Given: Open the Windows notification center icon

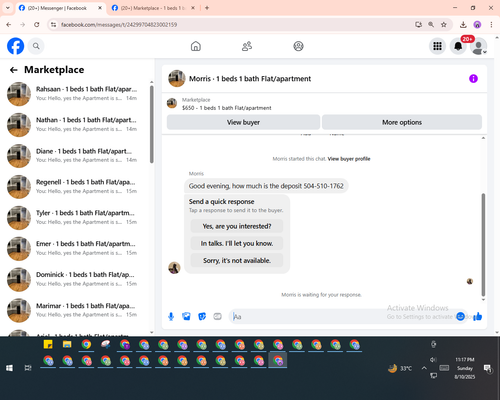Looking at the screenshot, I should point(488,368).
